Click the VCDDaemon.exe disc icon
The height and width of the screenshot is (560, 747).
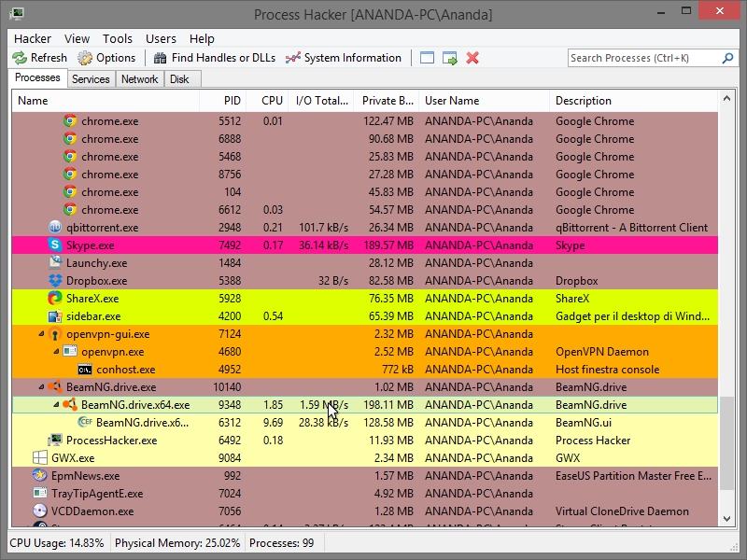coord(39,511)
